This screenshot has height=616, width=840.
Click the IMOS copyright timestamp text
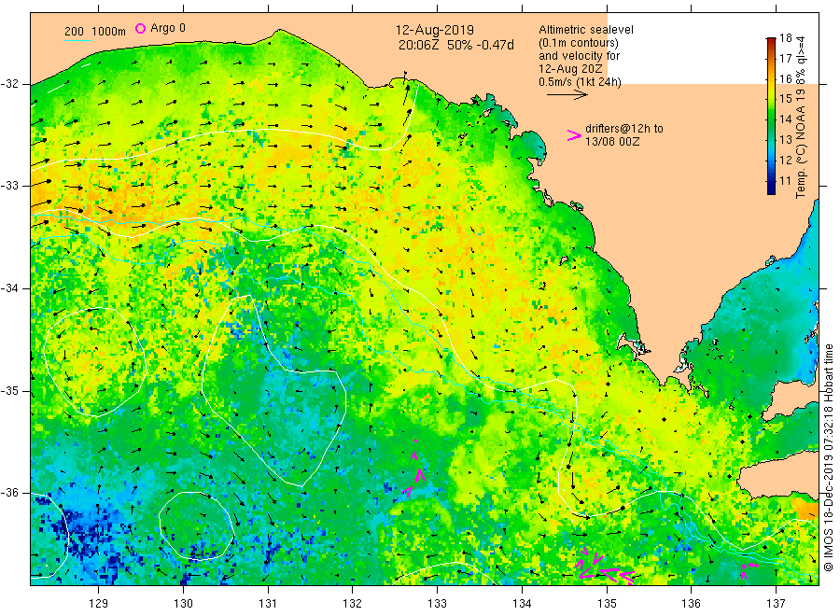(x=828, y=458)
